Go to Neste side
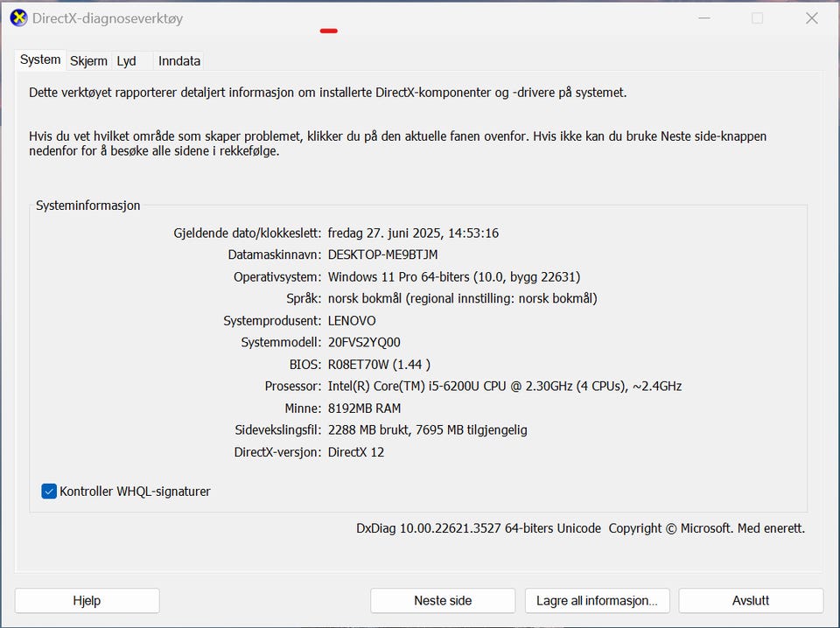Viewport: 840px width, 628px height. [x=443, y=601]
